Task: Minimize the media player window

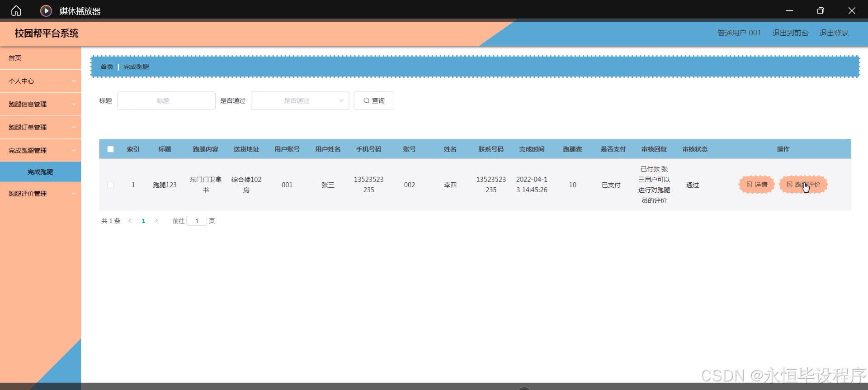Action: pos(789,10)
